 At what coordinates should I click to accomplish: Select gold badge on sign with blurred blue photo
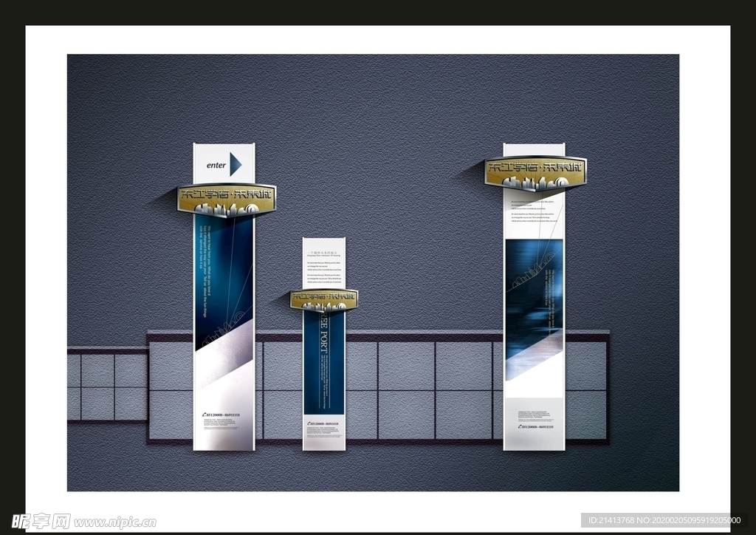tap(535, 173)
